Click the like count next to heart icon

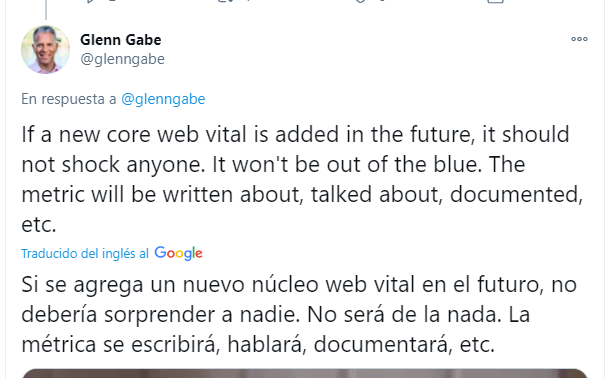pyautogui.click(x=383, y=1)
